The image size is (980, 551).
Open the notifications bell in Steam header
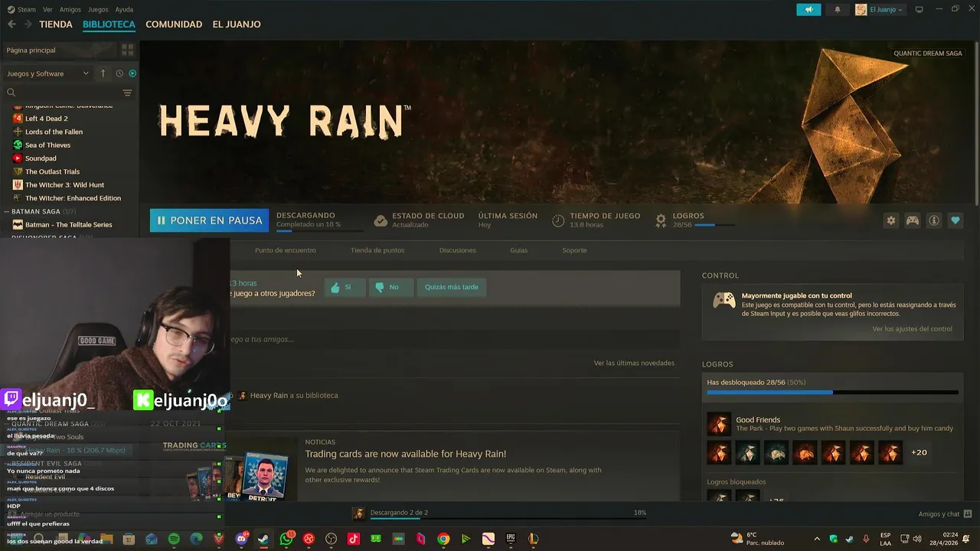(x=837, y=9)
